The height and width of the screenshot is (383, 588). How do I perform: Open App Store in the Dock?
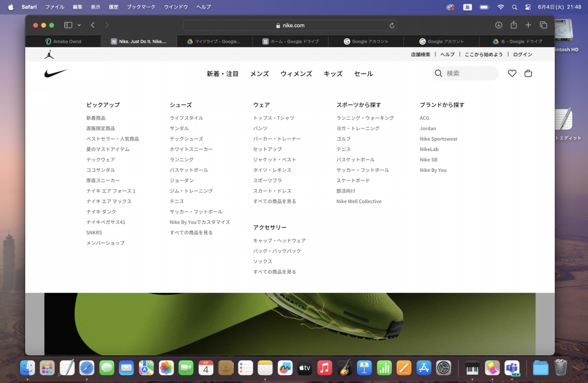(424, 368)
